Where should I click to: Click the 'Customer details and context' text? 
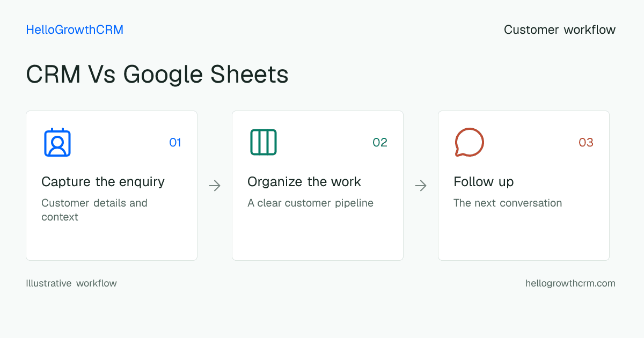94,210
